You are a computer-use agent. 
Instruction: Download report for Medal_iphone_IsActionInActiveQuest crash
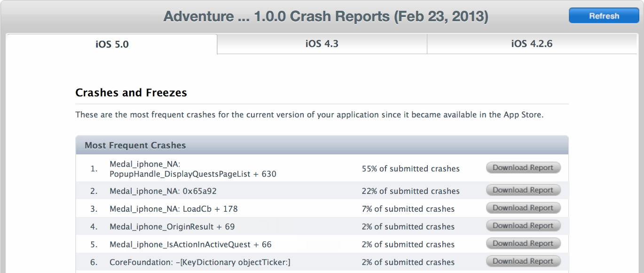click(x=523, y=243)
